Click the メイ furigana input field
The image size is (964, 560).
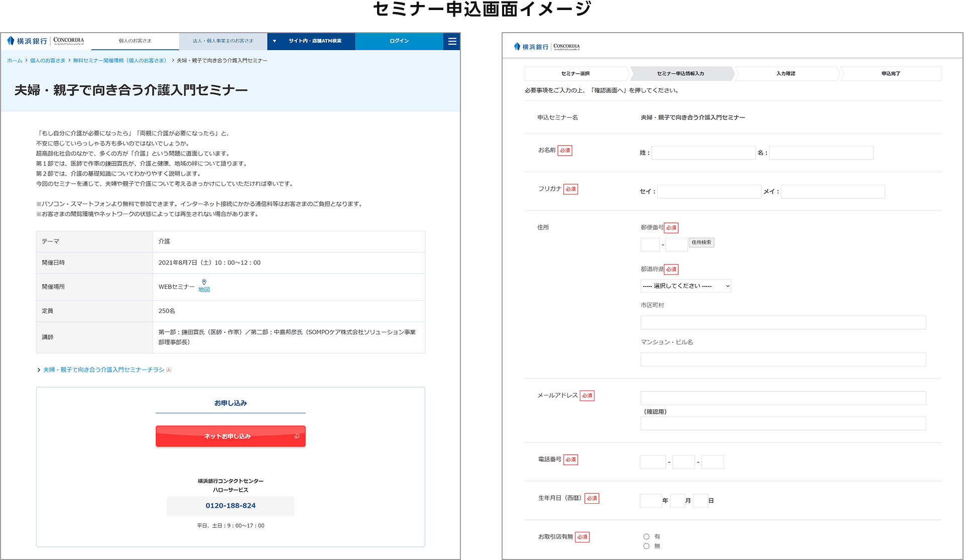click(833, 192)
